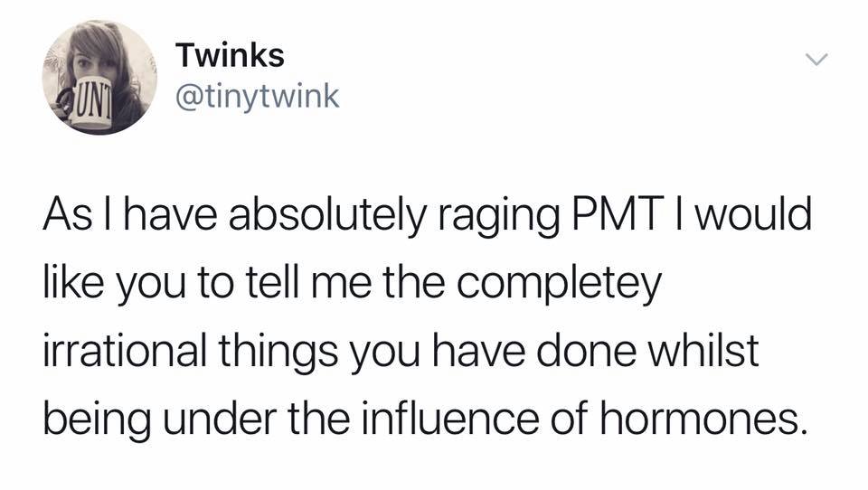Viewport: 868px width, 490px height.
Task: Click the @tinytwink handle
Action: click(258, 97)
